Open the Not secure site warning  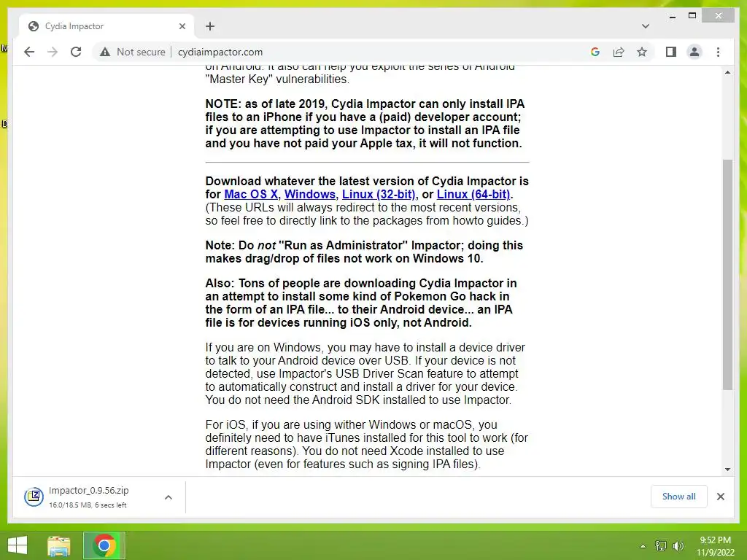[x=132, y=52]
